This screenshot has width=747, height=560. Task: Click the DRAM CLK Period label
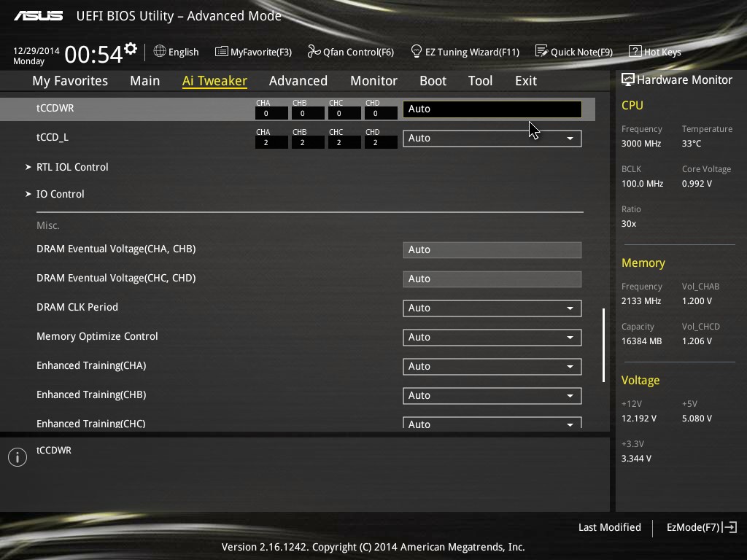click(77, 307)
